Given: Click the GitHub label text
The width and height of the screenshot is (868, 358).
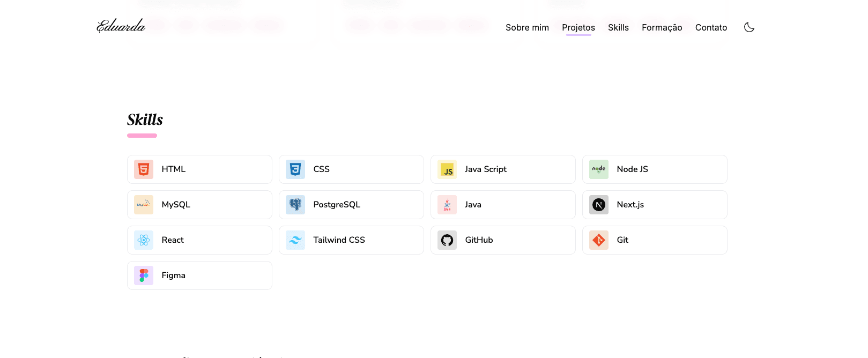Looking at the screenshot, I should pos(479,240).
